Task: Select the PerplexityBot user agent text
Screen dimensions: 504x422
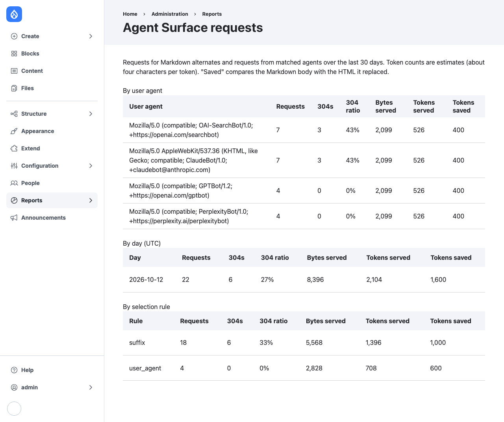Action: click(189, 216)
